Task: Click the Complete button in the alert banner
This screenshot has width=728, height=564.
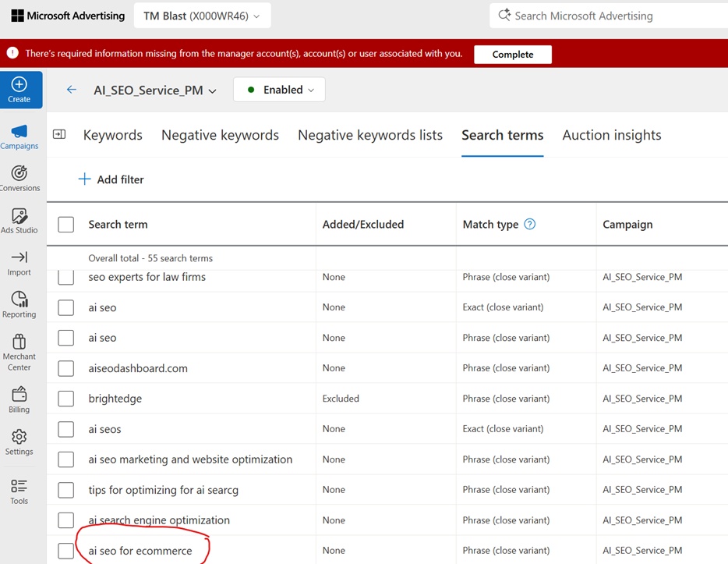Action: pos(512,55)
